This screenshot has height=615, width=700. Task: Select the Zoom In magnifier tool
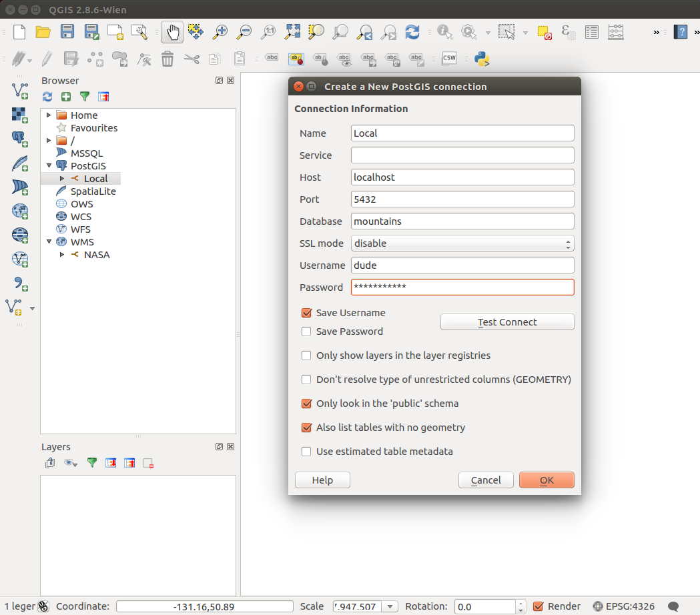click(220, 31)
